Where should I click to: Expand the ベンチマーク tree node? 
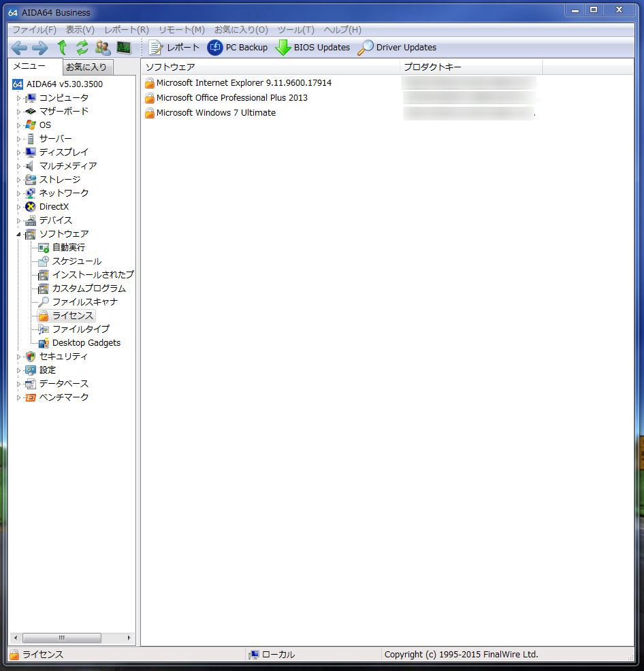pyautogui.click(x=18, y=397)
